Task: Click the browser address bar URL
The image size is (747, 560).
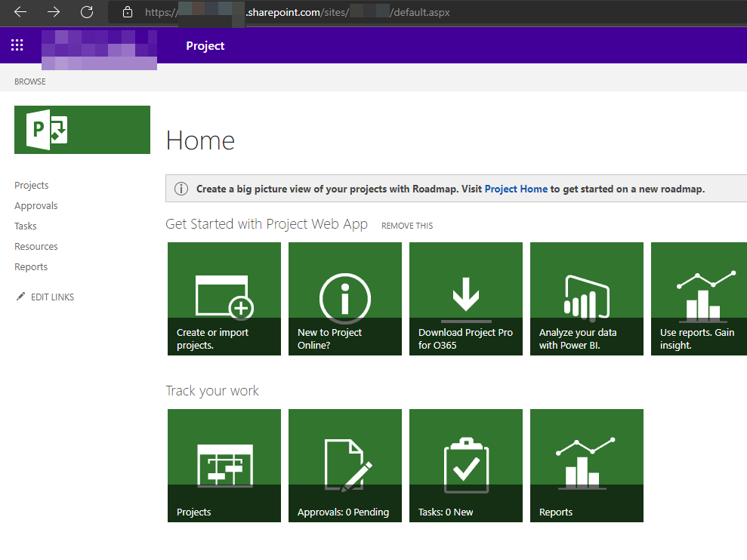Action: coord(298,12)
